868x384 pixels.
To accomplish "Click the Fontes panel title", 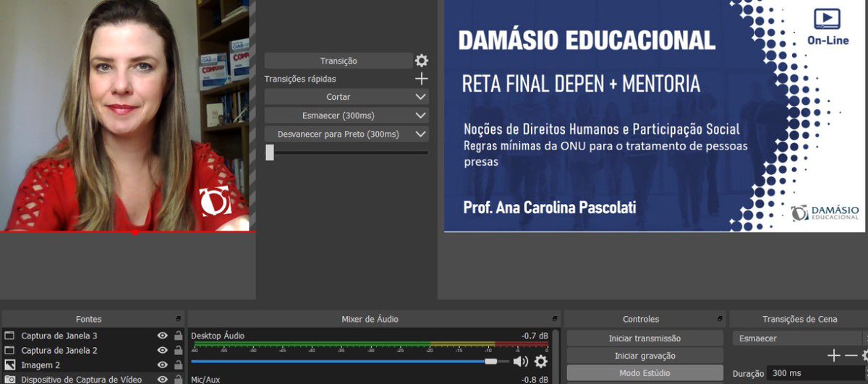I will coord(89,319).
